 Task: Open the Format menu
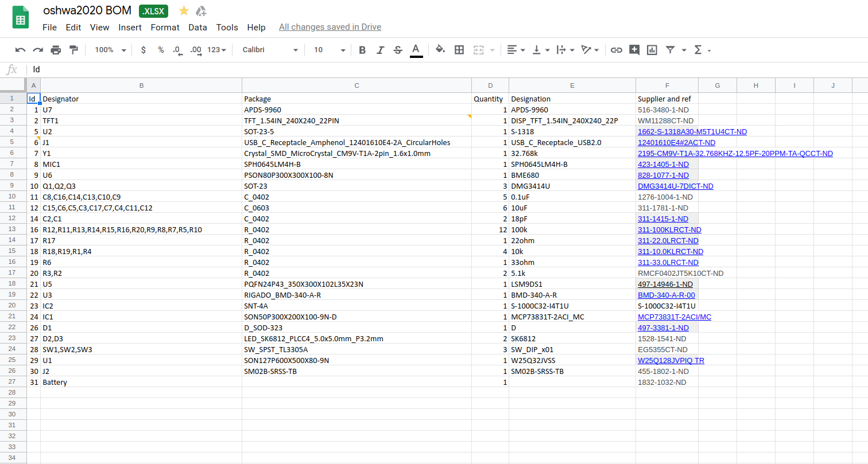coord(165,27)
